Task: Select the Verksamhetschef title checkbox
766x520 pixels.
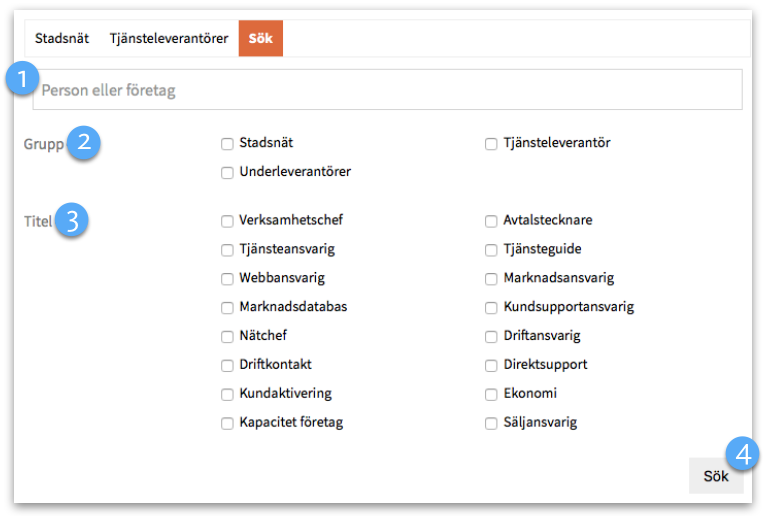Action: click(227, 221)
